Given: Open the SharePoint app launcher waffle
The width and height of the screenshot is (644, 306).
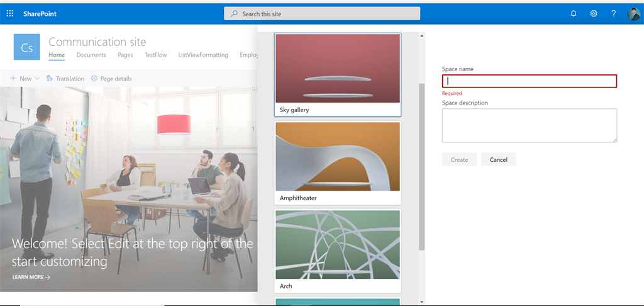Looking at the screenshot, I should (x=10, y=14).
